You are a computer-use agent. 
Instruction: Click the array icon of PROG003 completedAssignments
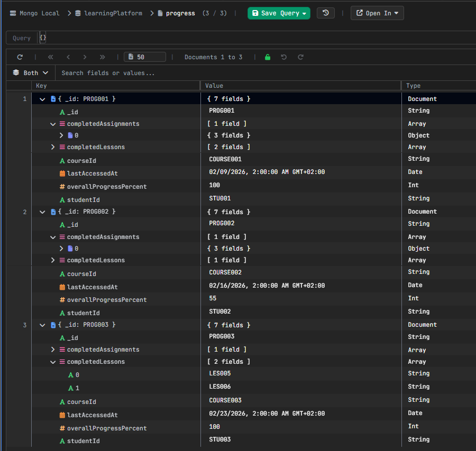62,349
